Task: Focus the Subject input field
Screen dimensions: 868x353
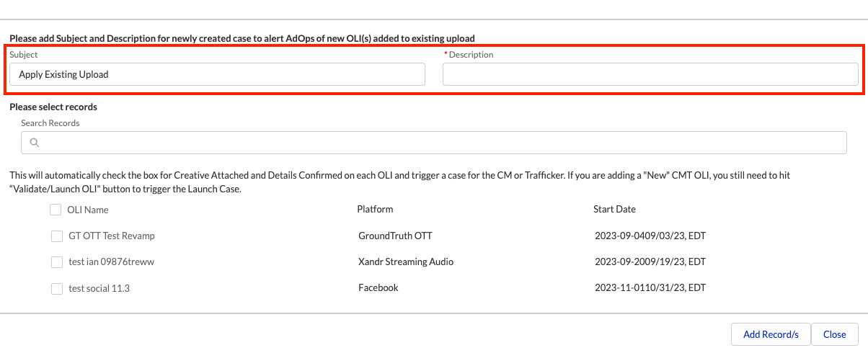Action: coord(217,74)
